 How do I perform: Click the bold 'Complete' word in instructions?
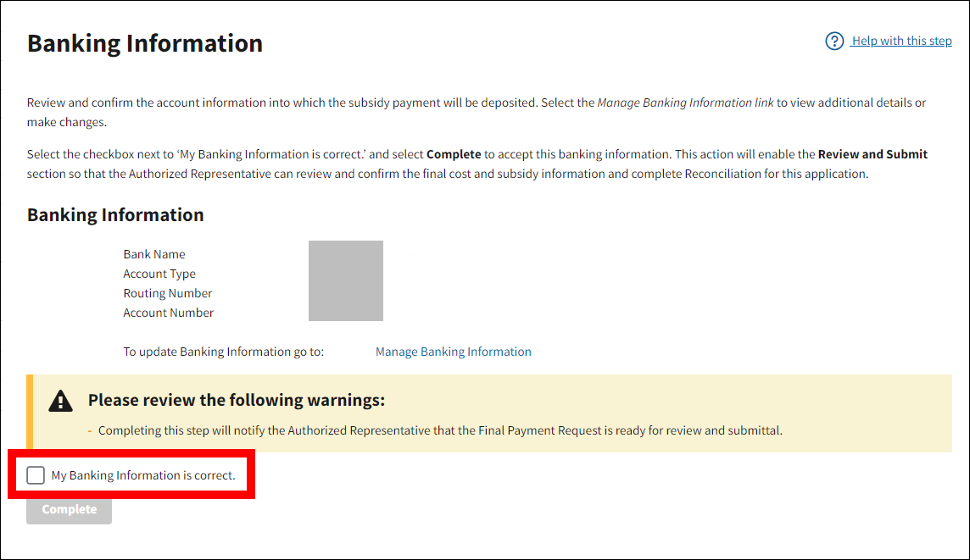pyautogui.click(x=454, y=154)
